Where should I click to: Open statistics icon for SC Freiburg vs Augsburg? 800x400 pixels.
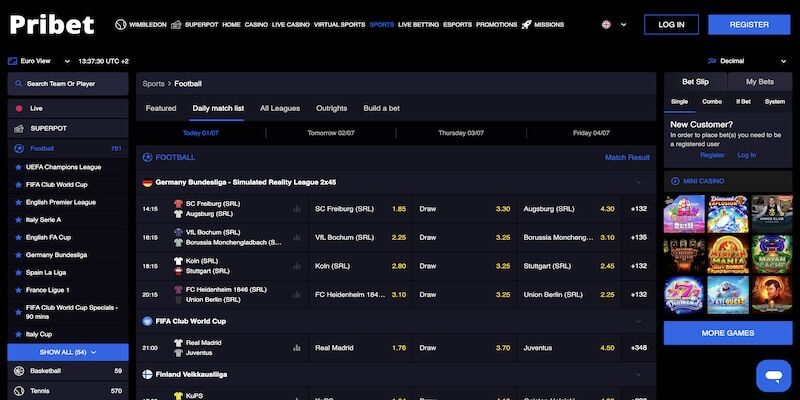296,209
